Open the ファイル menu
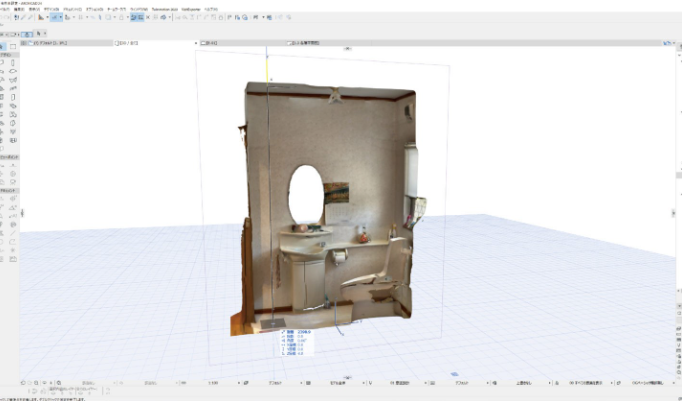682x401 pixels. coord(5,9)
